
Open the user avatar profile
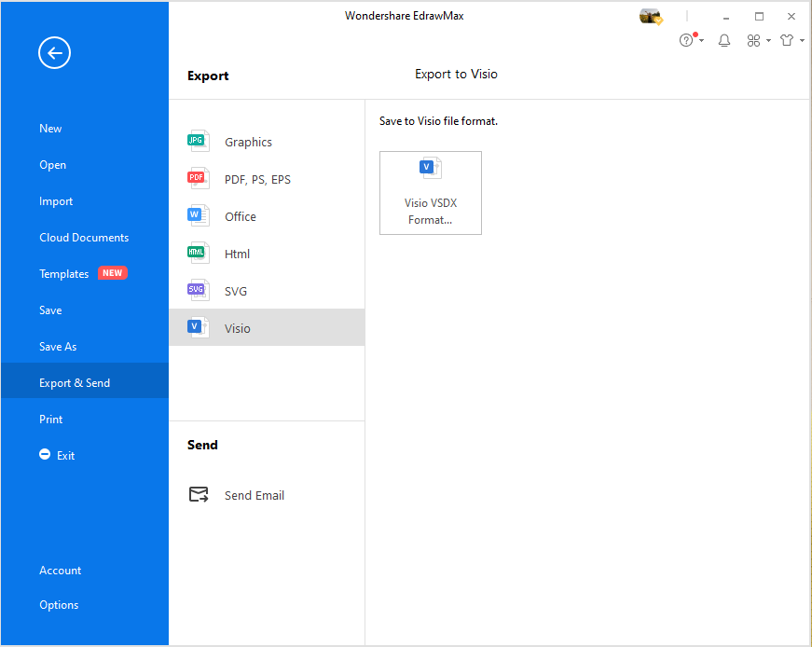pyautogui.click(x=651, y=17)
